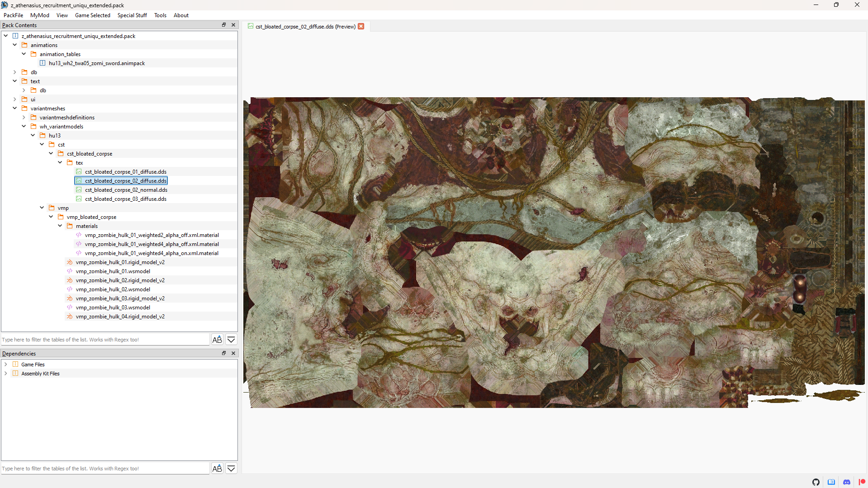Select hu13_wh2_twa05_zomi_sword.animpack file

click(x=97, y=63)
